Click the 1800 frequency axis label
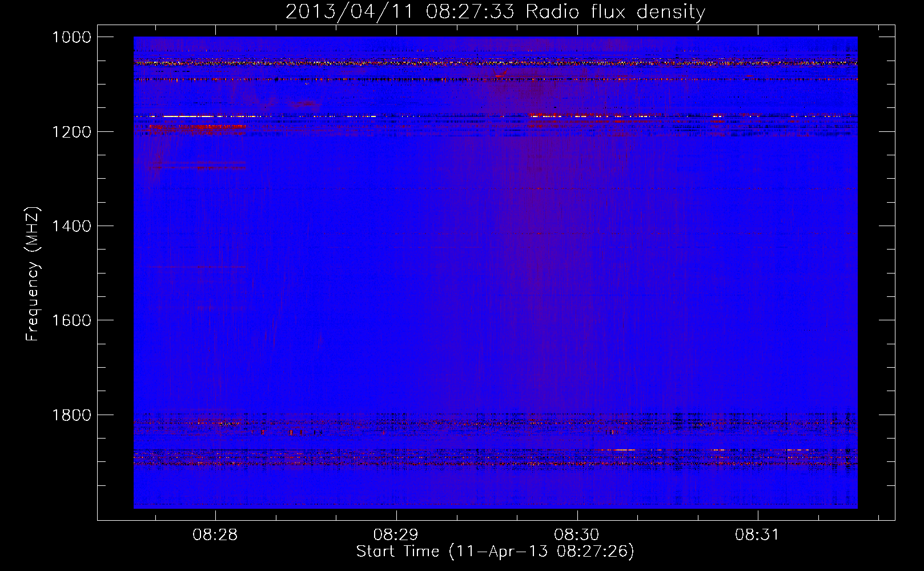Viewport: 924px width, 571px height. [71, 415]
